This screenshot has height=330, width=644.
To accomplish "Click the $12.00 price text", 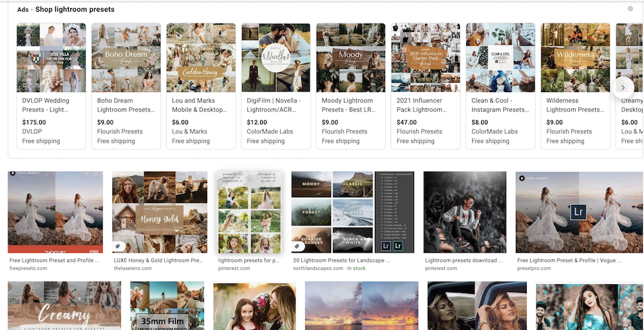I will click(x=257, y=122).
